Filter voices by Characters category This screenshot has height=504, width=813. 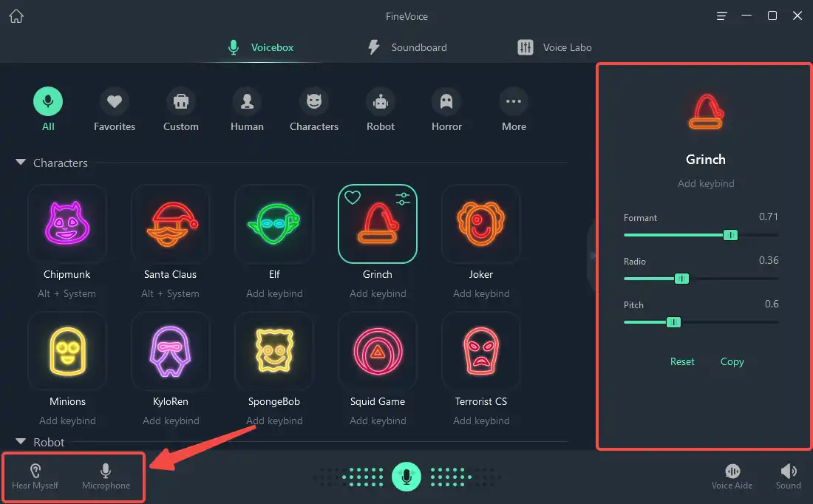pos(313,109)
